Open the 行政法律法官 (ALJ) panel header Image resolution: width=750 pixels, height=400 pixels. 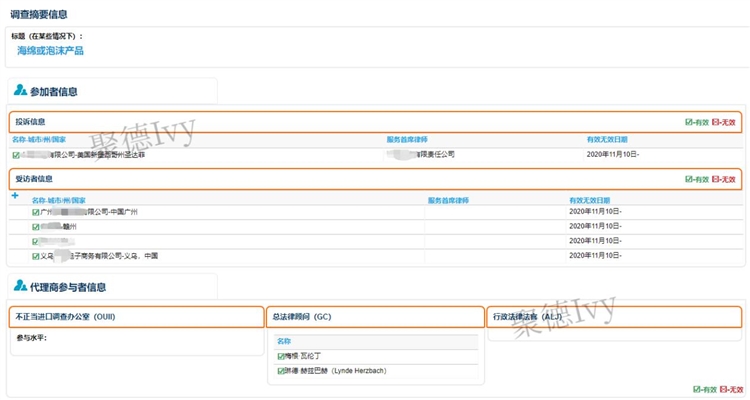[x=615, y=317]
